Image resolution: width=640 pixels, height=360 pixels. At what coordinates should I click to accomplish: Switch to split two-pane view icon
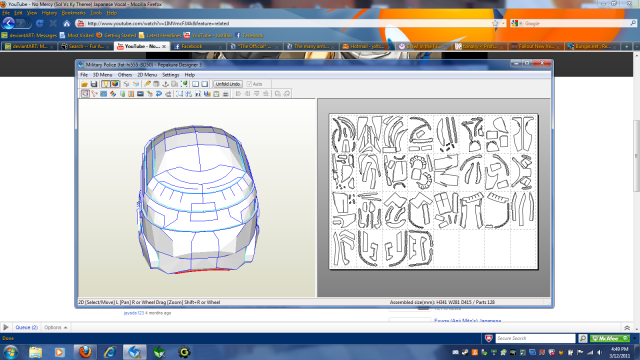tap(196, 84)
